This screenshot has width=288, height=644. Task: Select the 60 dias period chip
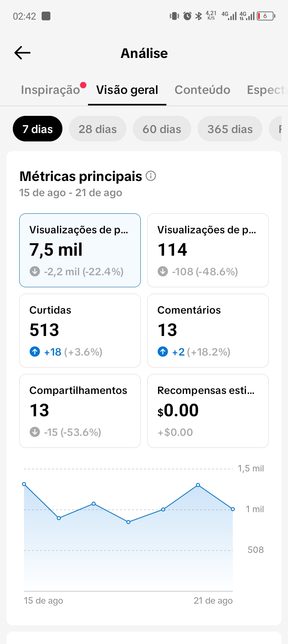point(162,129)
